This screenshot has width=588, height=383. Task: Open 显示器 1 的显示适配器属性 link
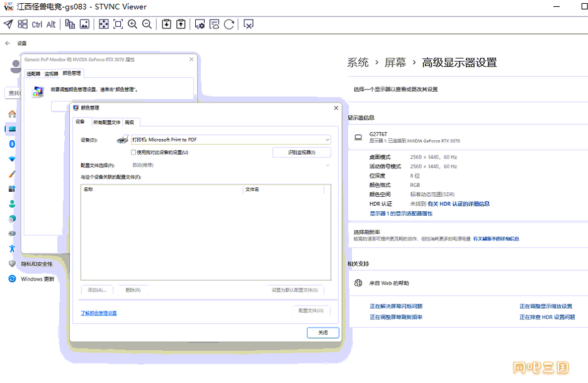(x=401, y=214)
